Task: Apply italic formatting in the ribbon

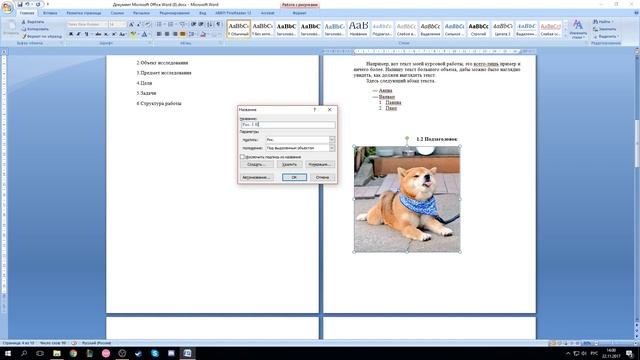Action: click(78, 34)
